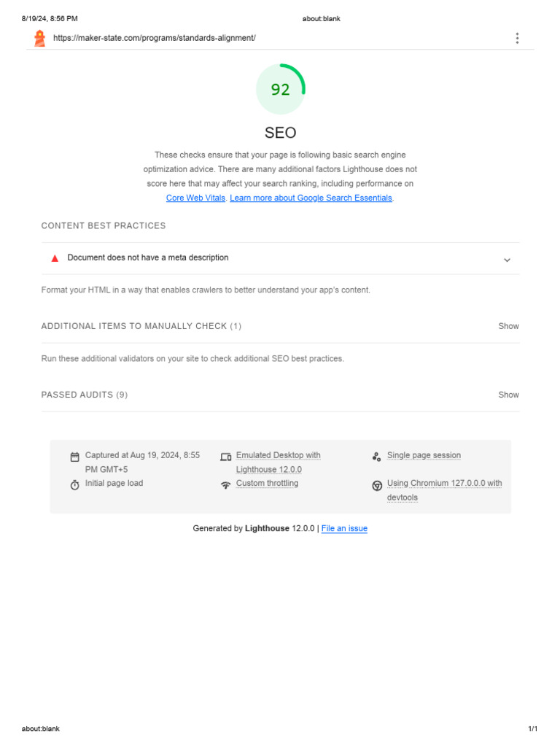Viewport: 560px width, 747px height.
Task: Click the single page session icon
Action: point(376,457)
